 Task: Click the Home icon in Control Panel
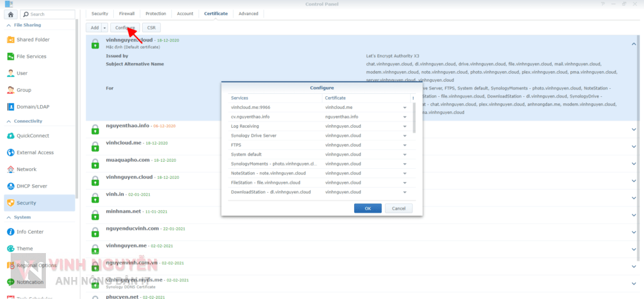[11, 13]
